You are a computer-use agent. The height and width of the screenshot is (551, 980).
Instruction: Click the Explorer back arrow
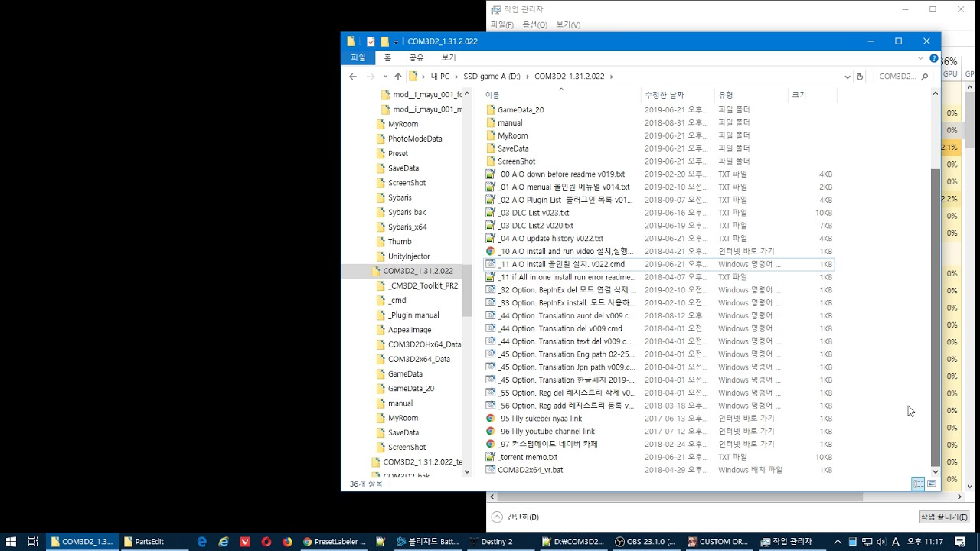353,77
